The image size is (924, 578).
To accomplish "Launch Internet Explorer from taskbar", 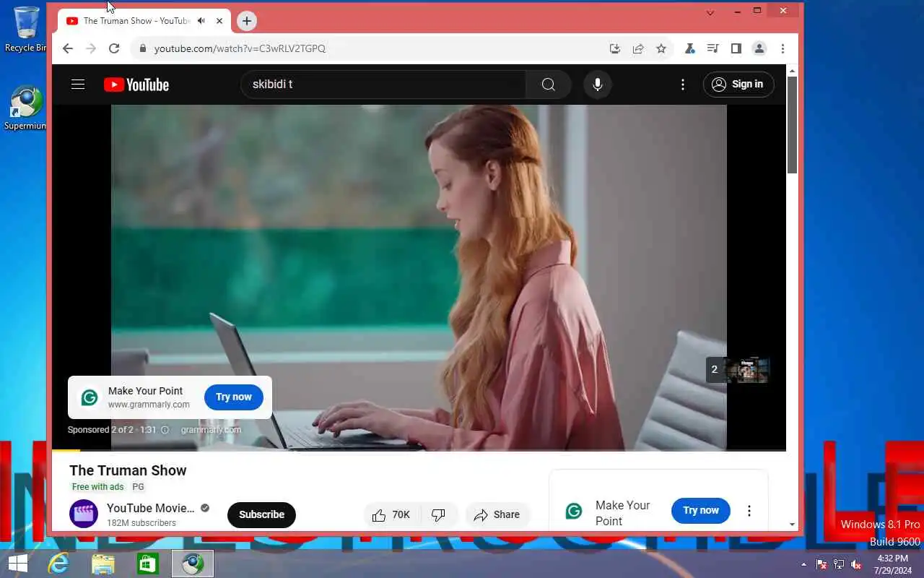I will coord(58,564).
